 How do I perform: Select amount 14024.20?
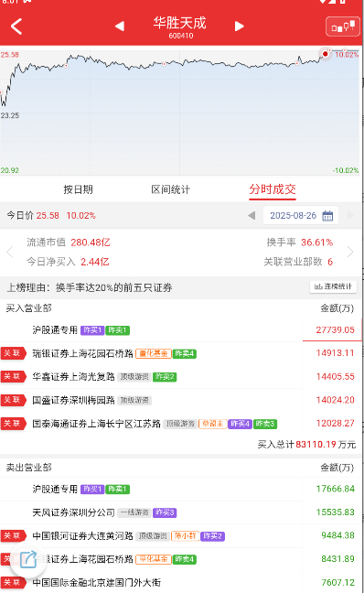(x=336, y=400)
